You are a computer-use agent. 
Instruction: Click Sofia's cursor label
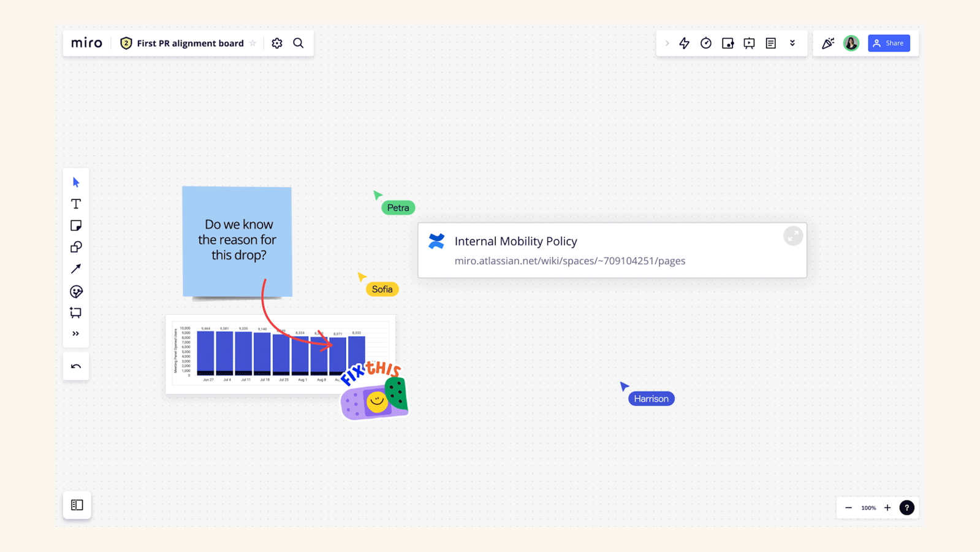coord(382,289)
